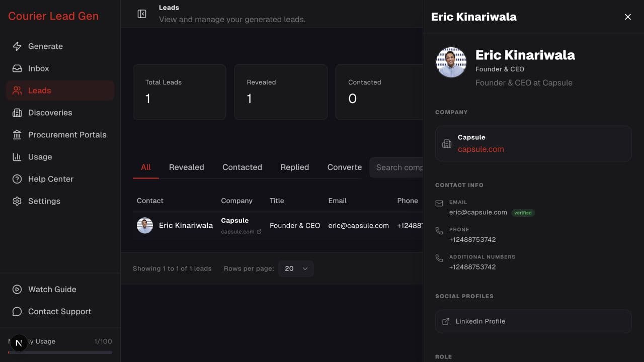Screen dimensions: 644x362
Task: Switch to the Revealed tab
Action: click(187, 167)
